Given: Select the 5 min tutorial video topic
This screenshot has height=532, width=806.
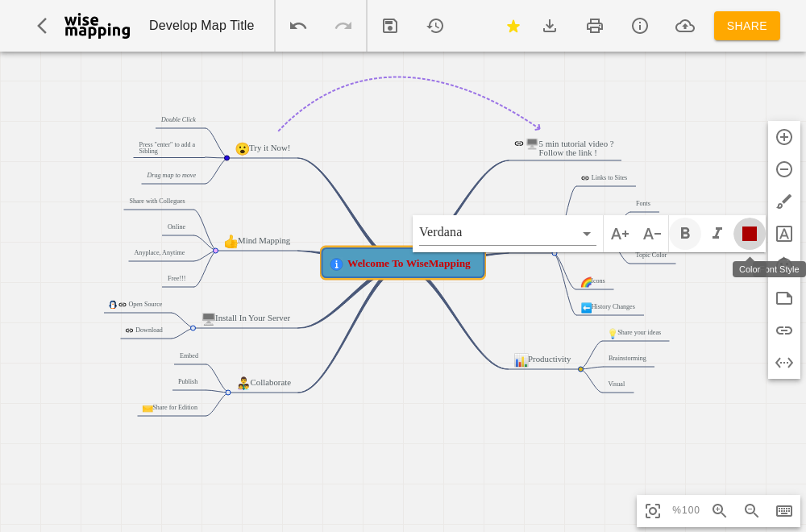Looking at the screenshot, I should [x=576, y=148].
